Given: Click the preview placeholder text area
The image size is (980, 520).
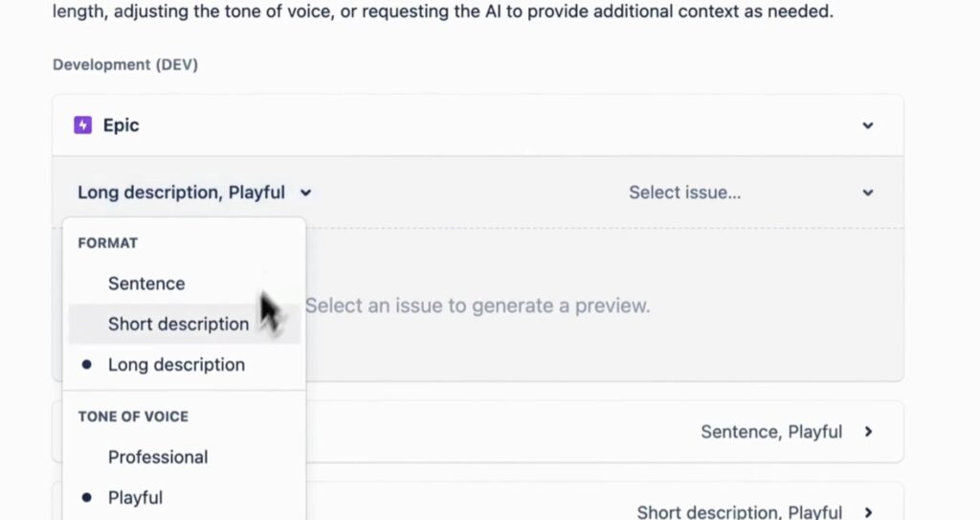Looking at the screenshot, I should pyautogui.click(x=478, y=305).
